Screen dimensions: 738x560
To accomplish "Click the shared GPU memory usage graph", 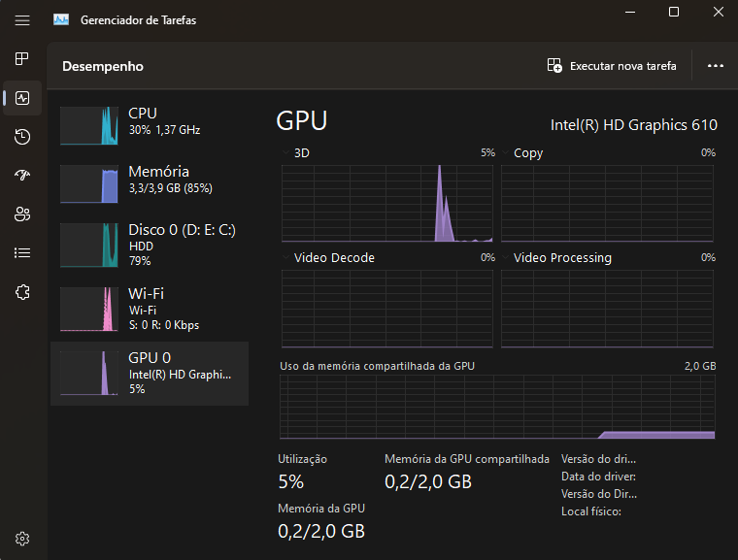I will 497,407.
